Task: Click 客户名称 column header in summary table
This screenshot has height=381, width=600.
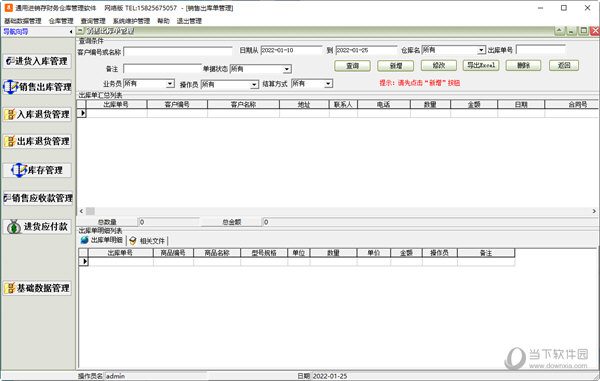Action: (x=243, y=104)
